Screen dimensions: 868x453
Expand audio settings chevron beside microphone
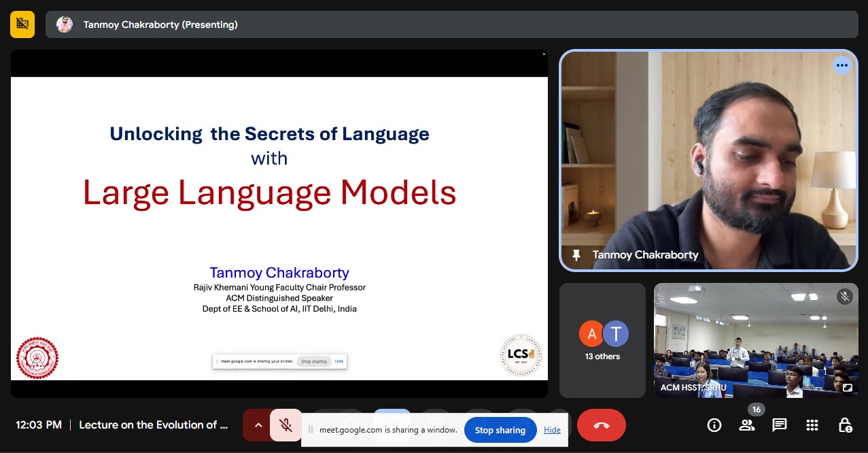(x=258, y=426)
